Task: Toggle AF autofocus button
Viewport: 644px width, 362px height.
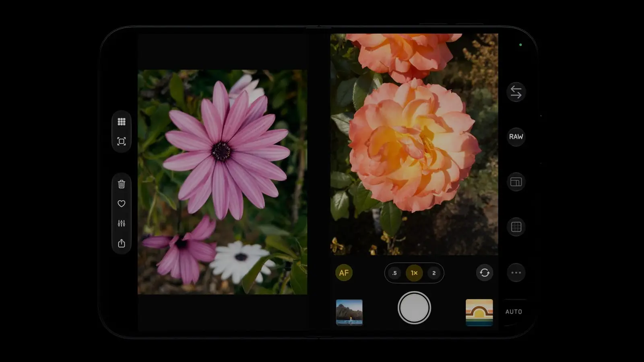Action: (x=344, y=273)
